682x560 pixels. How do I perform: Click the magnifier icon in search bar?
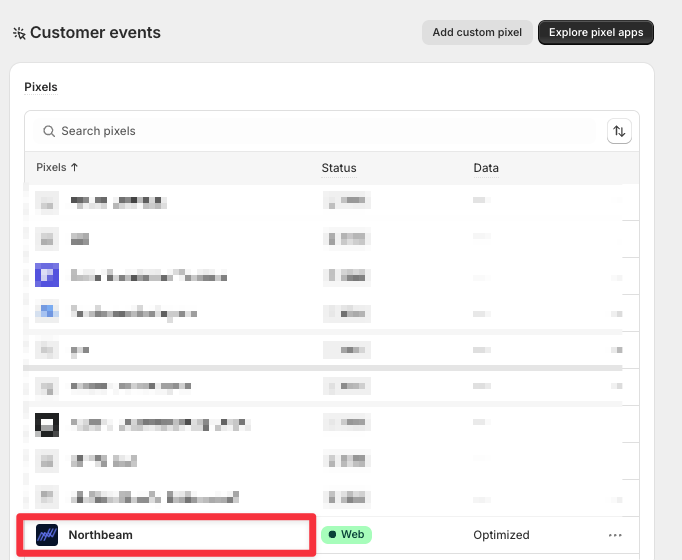coord(49,131)
